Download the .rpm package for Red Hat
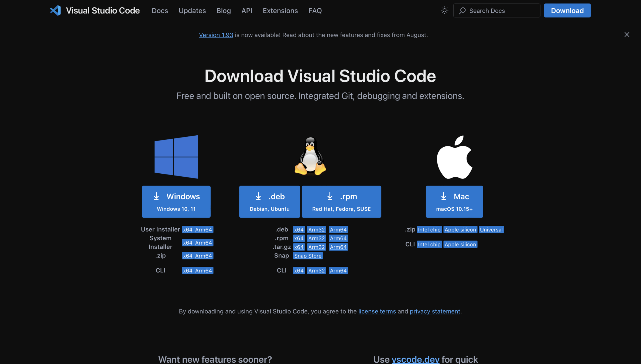This screenshot has width=641, height=364. point(341,201)
